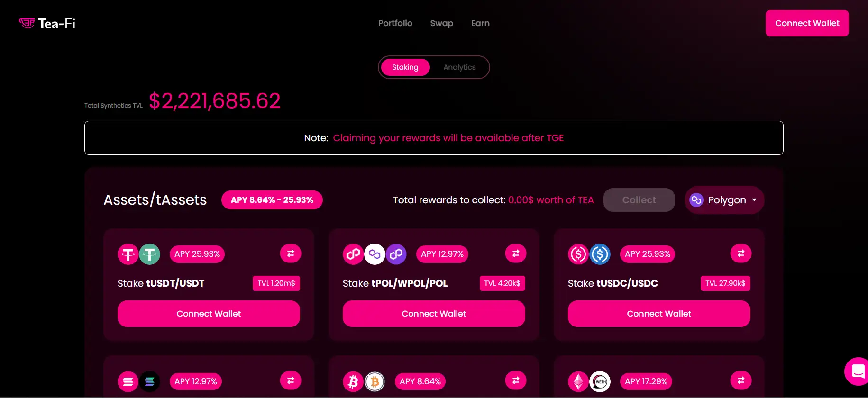This screenshot has width=868, height=398.
Task: Click Connect Wallet under Stake tUSDC/USDC
Action: coord(658,314)
